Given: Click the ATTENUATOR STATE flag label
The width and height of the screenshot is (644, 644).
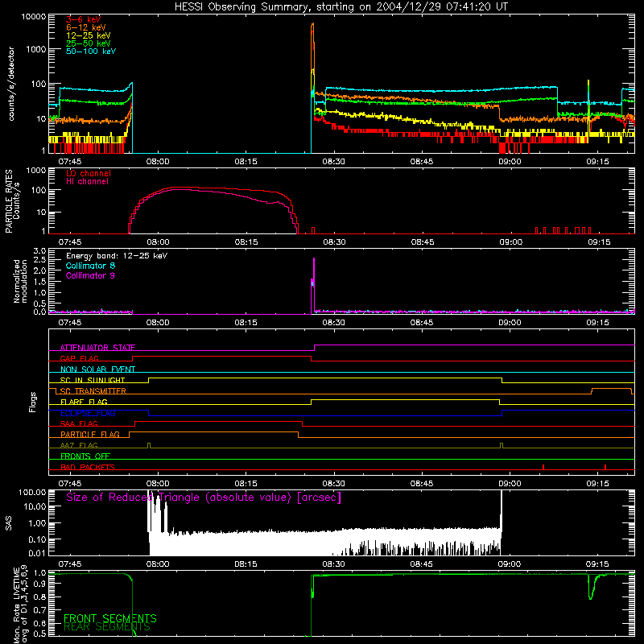Looking at the screenshot, I should tap(97, 348).
